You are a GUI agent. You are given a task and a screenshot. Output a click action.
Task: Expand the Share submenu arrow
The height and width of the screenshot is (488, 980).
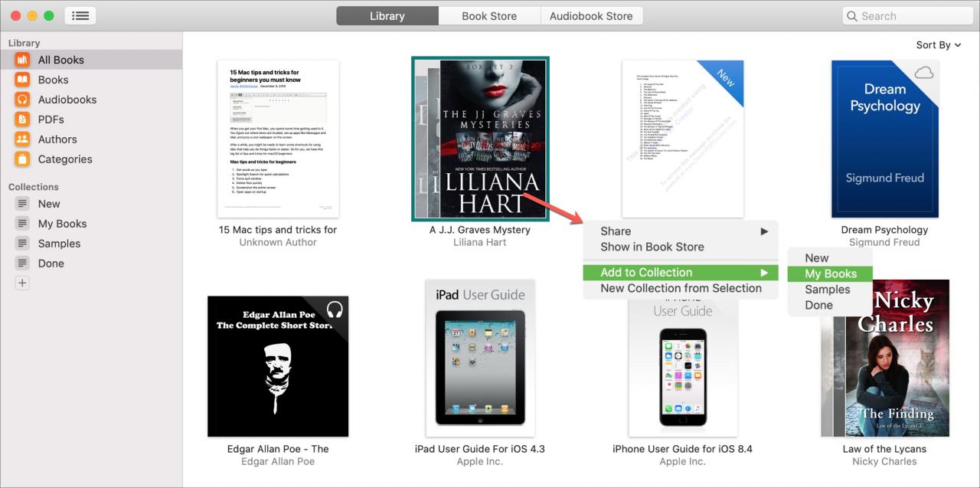pos(764,231)
